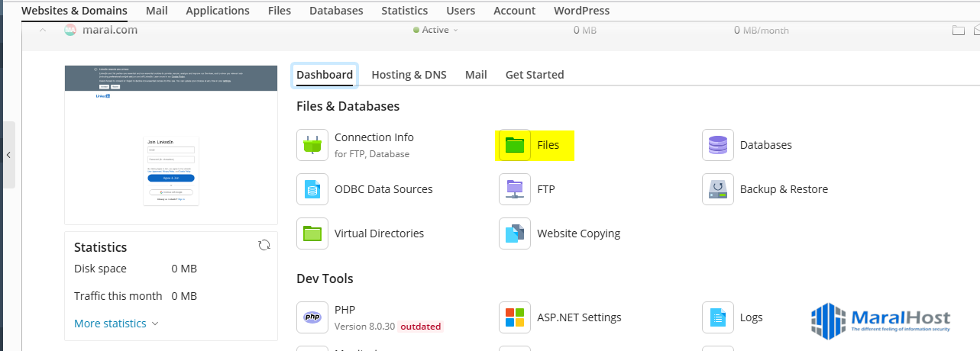Go to WordPress in the top navigation

[x=581, y=11]
